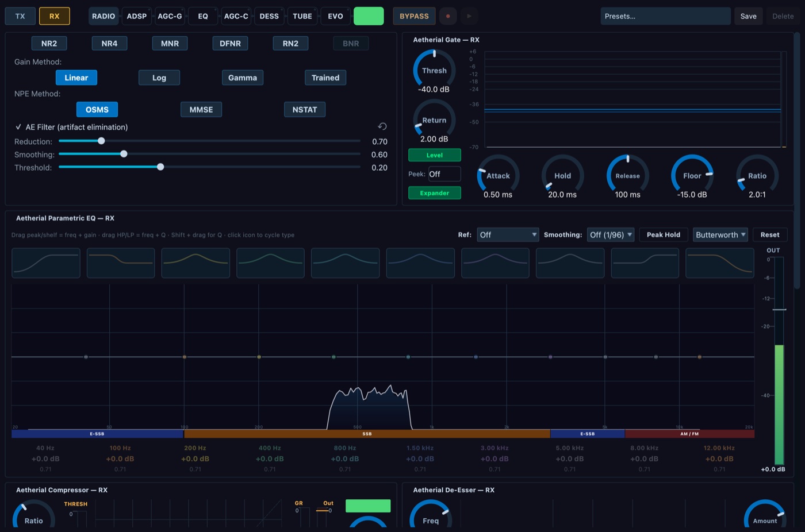
Task: Toggle the green button in the top toolbar
Action: (369, 16)
